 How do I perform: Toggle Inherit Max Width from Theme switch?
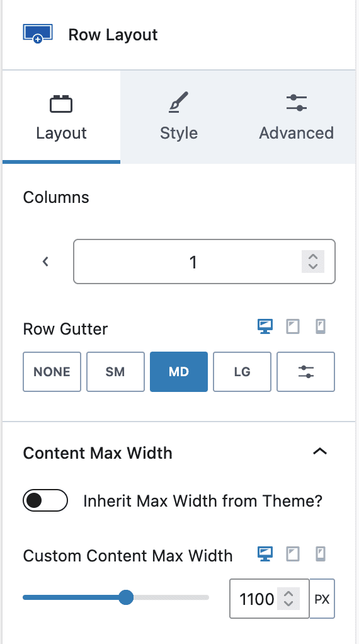(x=45, y=500)
